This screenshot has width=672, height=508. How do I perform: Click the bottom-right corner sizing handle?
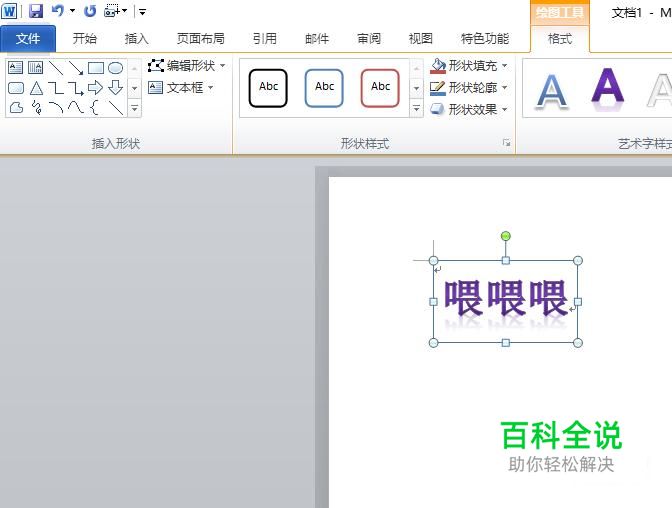click(578, 343)
